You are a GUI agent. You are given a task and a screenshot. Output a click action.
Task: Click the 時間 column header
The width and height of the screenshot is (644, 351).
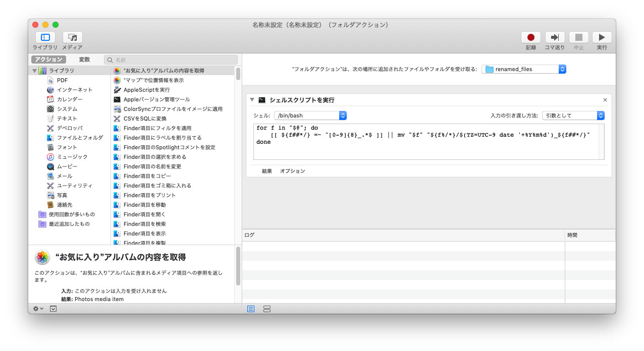pyautogui.click(x=590, y=235)
